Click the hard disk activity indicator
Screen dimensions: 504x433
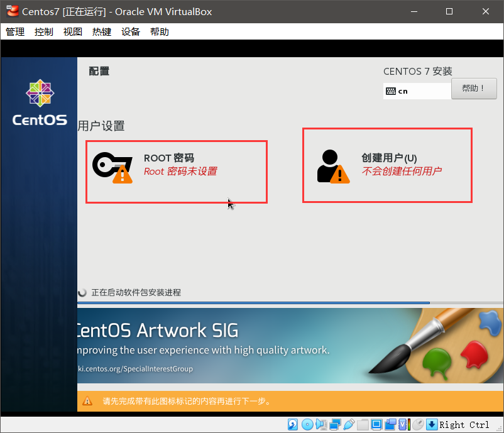point(293,424)
